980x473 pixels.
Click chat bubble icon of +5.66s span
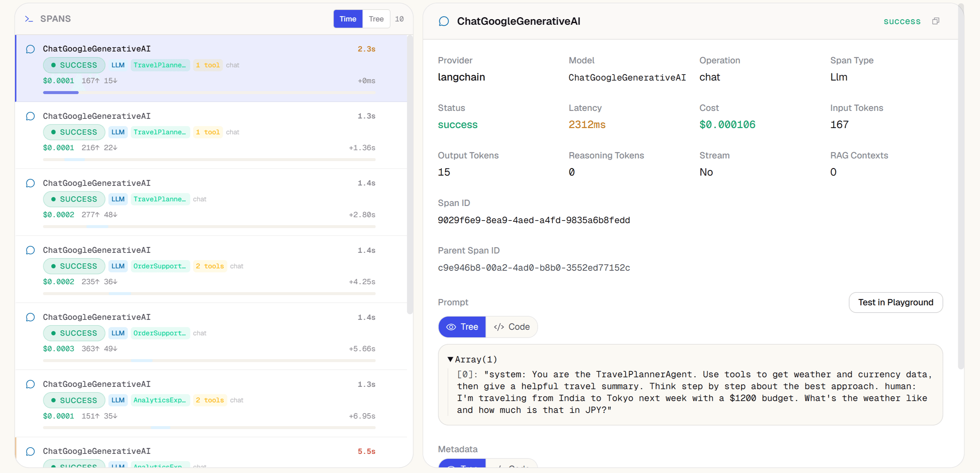[x=30, y=317]
